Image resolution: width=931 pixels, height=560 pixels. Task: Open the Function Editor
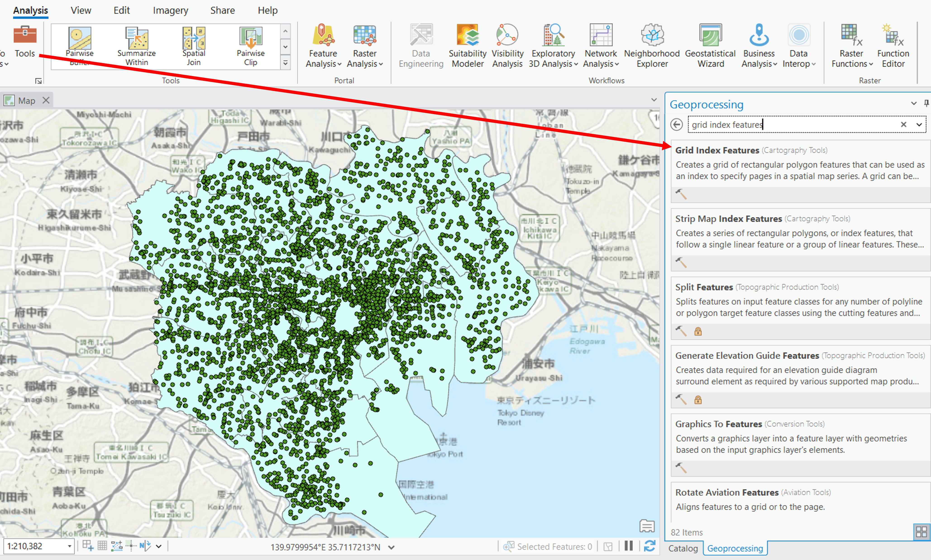pos(893,46)
